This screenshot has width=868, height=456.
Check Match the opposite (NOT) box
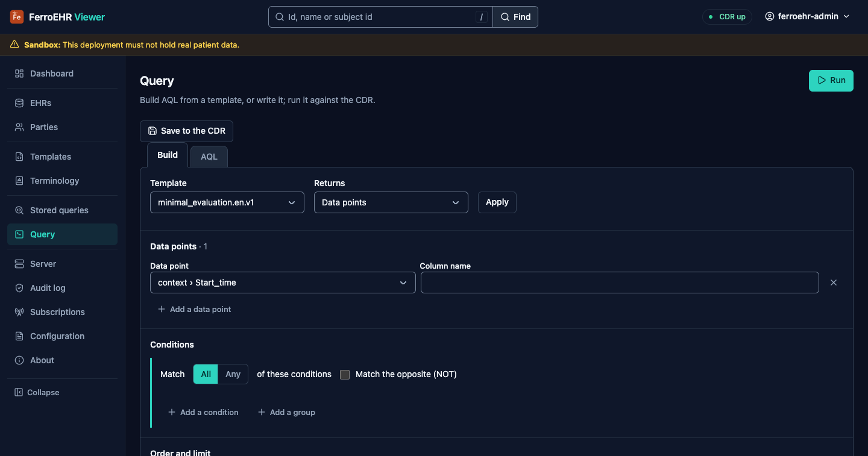345,375
